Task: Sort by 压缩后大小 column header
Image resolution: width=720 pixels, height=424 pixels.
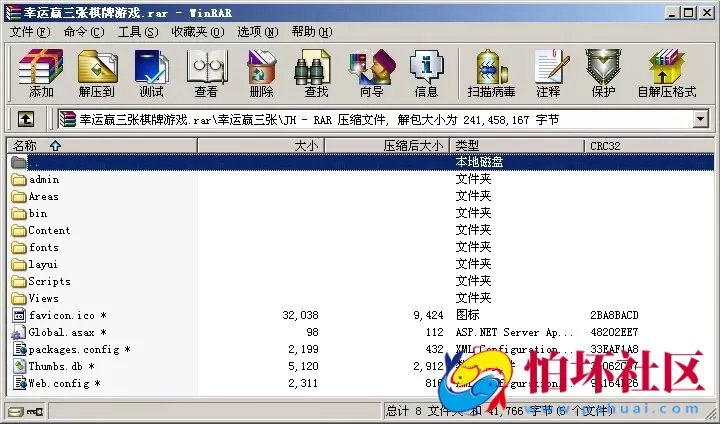Action: coord(387,146)
